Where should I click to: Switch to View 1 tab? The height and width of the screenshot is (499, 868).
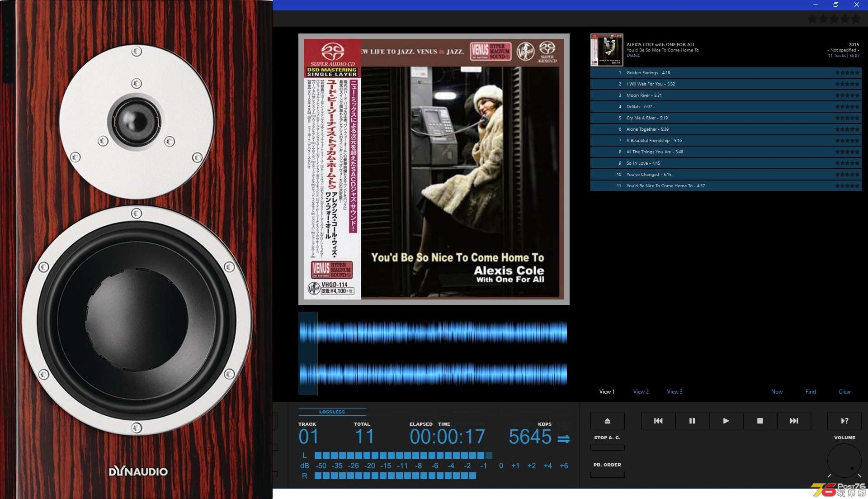pos(607,392)
